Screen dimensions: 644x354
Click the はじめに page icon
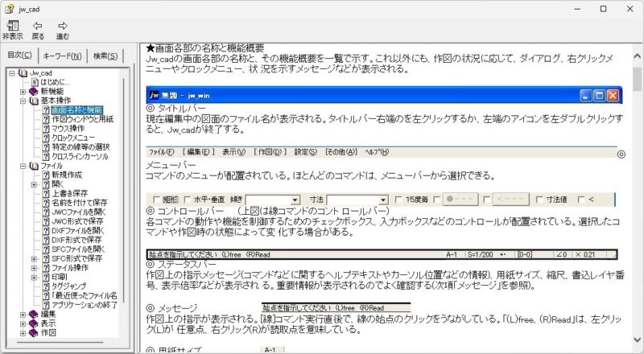(x=35, y=82)
